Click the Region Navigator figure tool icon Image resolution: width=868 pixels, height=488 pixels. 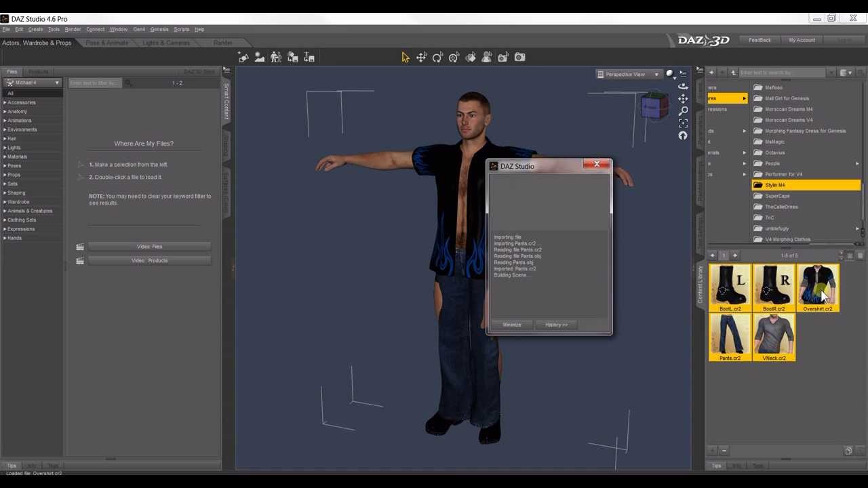click(486, 58)
